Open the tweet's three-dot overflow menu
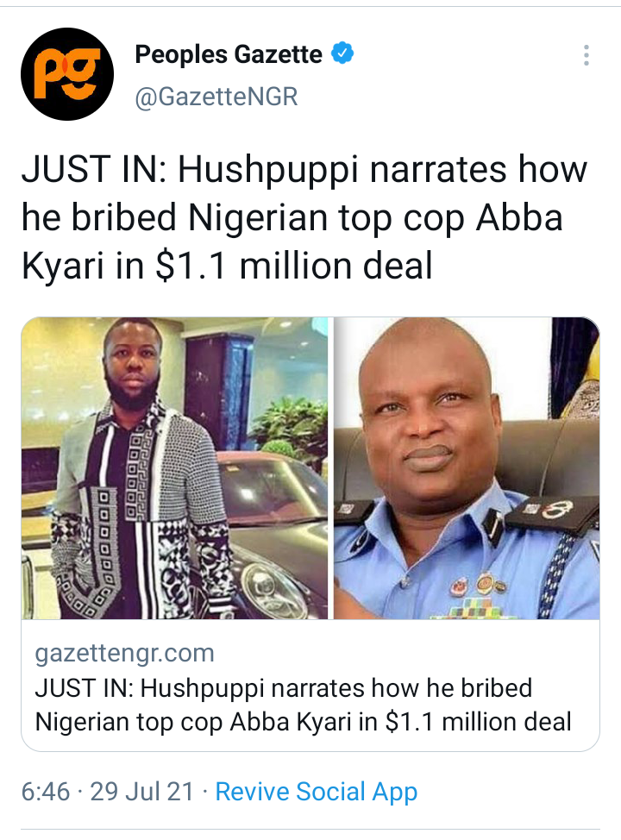Screen dimensions: 621x840 [586, 55]
